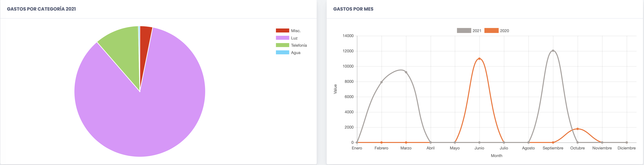Hide the 2020 series via orange swatch
The width and height of the screenshot is (644, 165).
491,30
